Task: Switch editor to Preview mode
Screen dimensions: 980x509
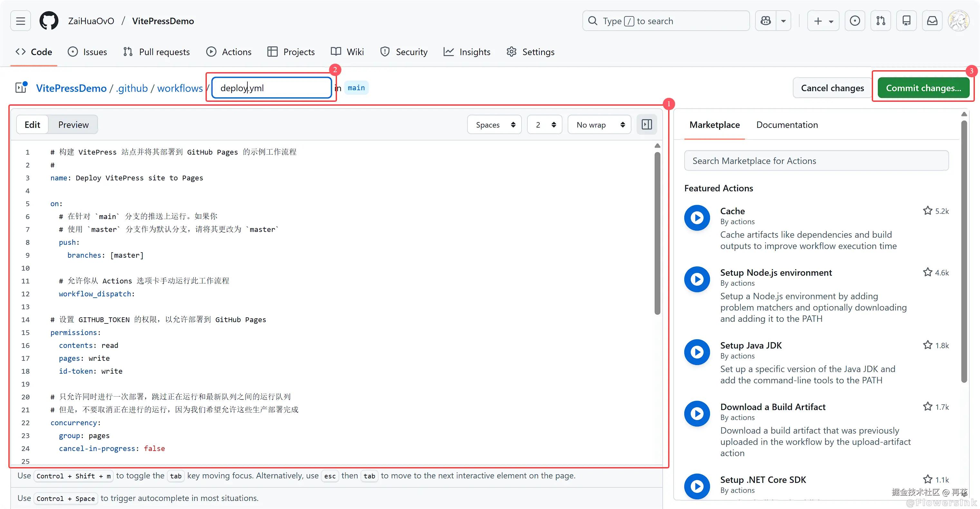Action: point(73,125)
